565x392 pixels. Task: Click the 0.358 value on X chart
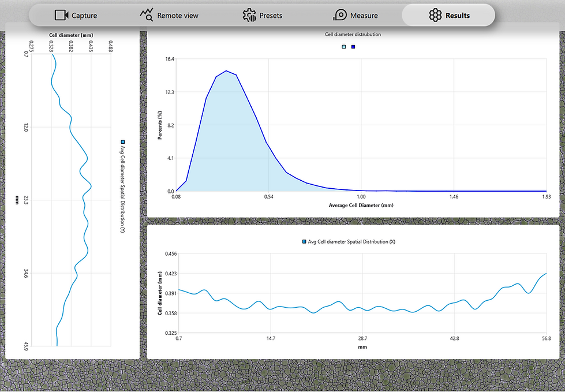pyautogui.click(x=171, y=313)
